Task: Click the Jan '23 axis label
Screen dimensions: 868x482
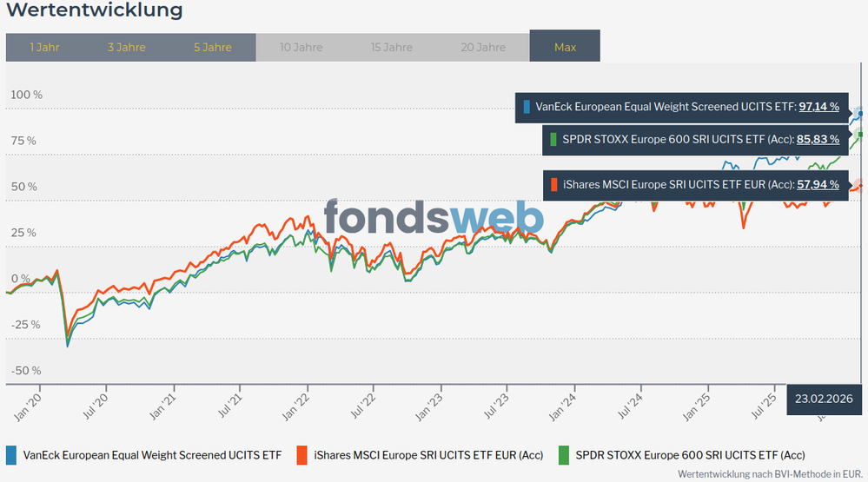Action: pos(429,408)
